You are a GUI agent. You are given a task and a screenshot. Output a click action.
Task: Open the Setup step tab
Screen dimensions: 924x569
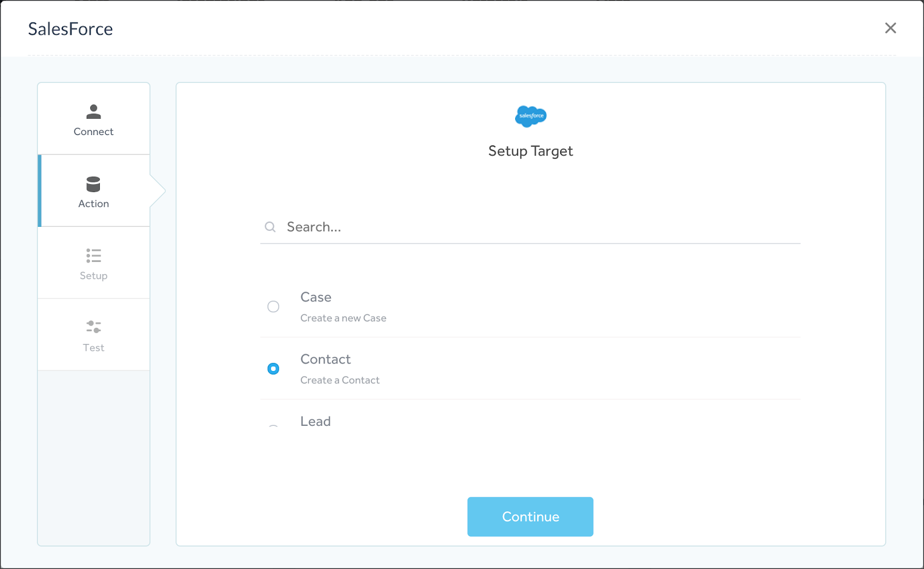94,263
